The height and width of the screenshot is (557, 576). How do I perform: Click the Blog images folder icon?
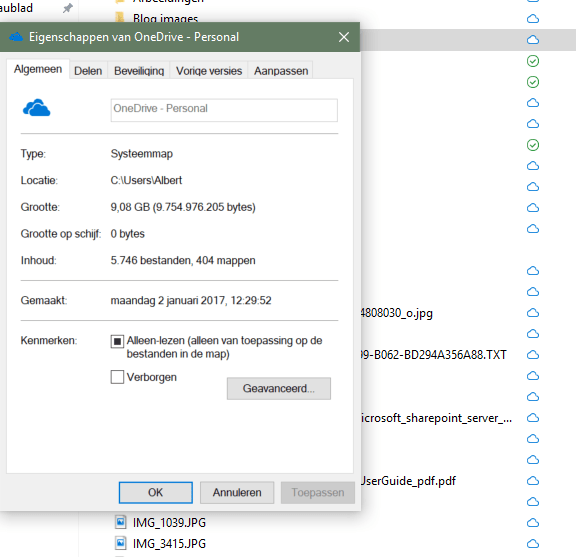(x=120, y=18)
